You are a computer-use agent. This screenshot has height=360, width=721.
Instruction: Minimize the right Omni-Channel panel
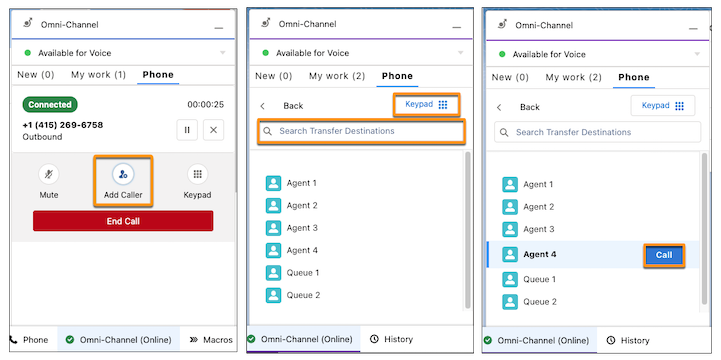(693, 28)
